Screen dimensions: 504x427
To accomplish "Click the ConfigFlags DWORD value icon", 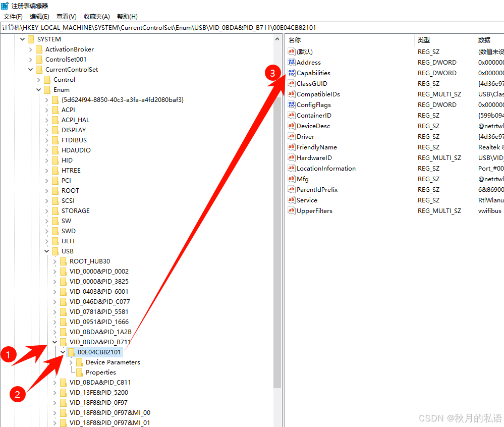I will point(291,104).
